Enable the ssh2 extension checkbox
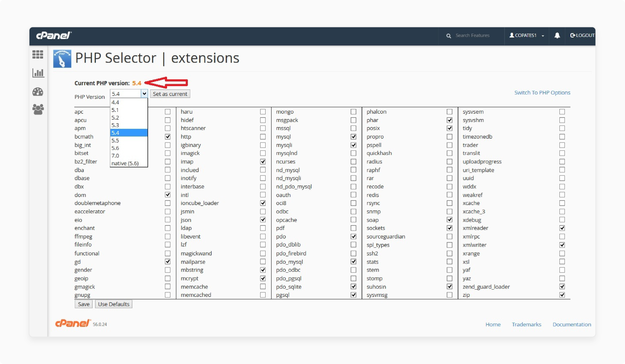The width and height of the screenshot is (625, 364). coord(449,253)
